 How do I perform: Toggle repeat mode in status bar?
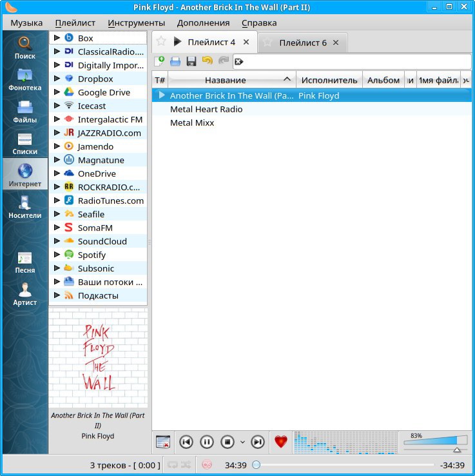coord(173,465)
